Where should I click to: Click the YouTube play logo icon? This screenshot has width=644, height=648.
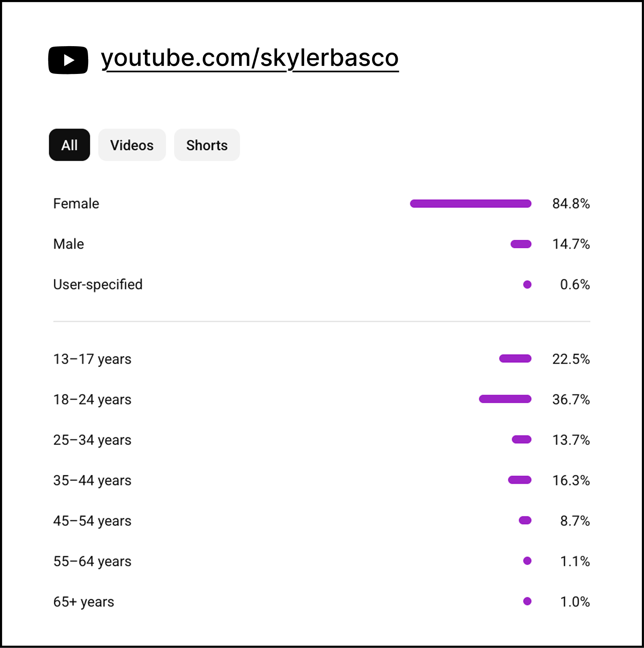[68, 60]
